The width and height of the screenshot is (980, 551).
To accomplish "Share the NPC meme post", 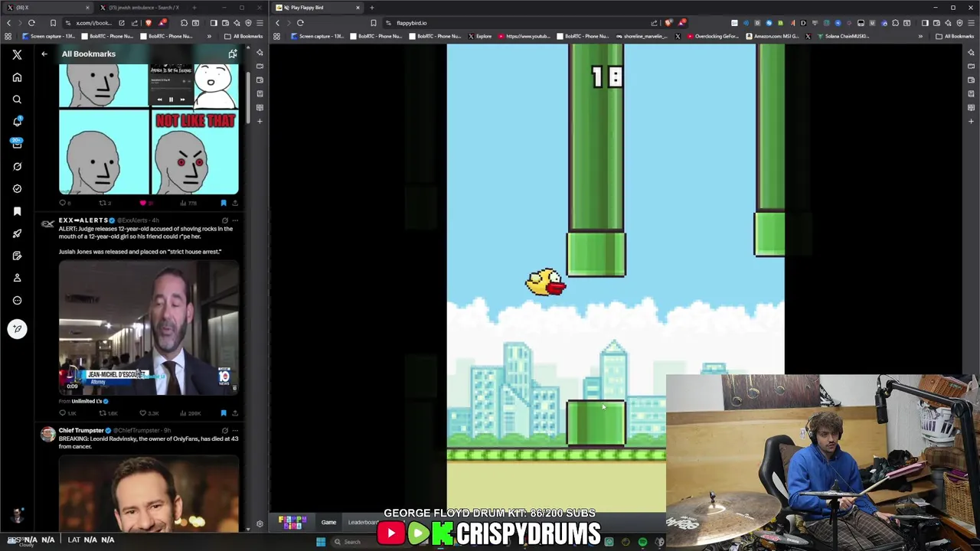I will [x=234, y=203].
